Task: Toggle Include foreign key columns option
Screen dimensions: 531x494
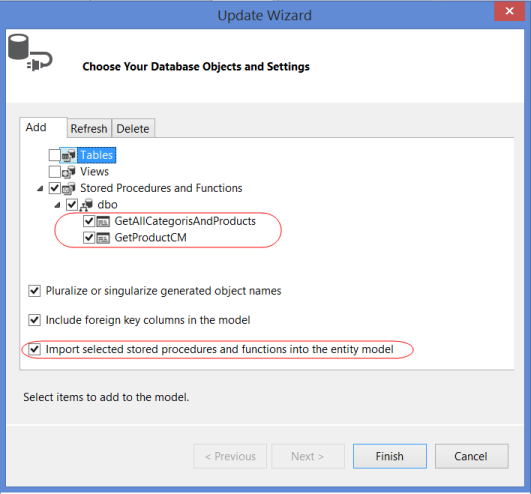Action: 34,320
